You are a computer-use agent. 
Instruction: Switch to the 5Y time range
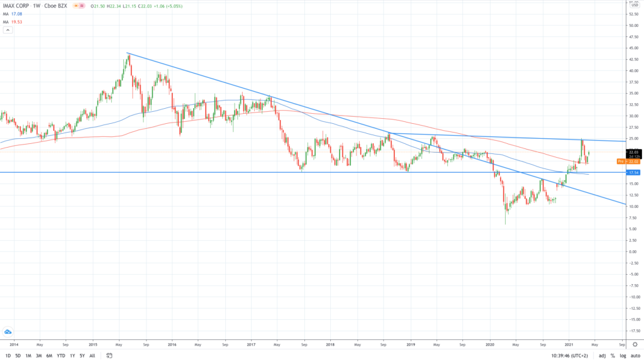(82, 355)
